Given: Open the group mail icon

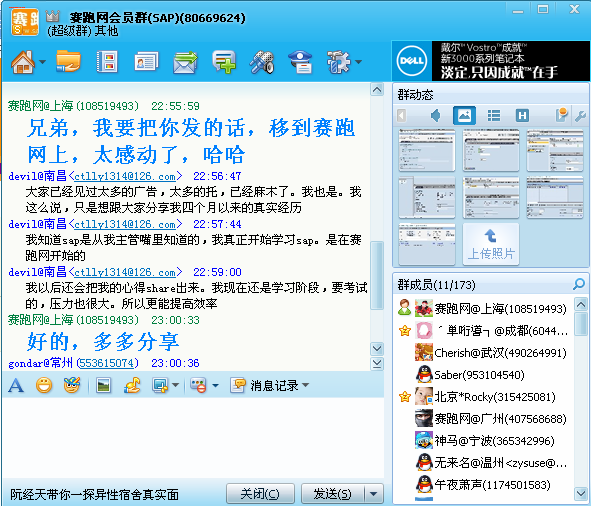Looking at the screenshot, I should [185, 62].
